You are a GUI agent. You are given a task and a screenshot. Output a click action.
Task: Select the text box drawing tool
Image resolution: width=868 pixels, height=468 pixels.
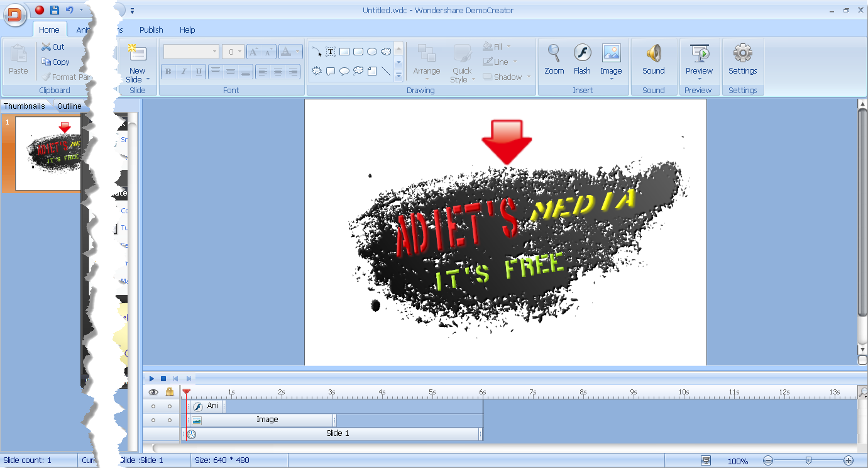coord(331,52)
